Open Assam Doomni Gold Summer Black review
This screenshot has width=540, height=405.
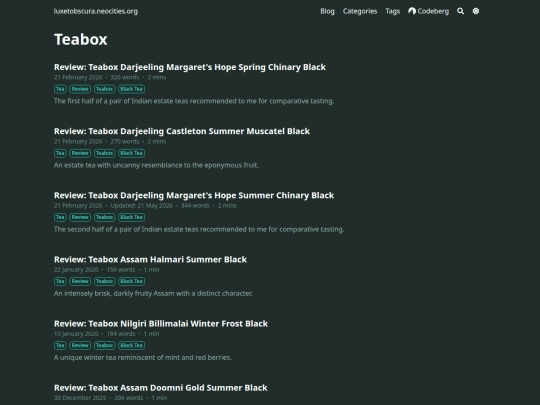[160, 388]
